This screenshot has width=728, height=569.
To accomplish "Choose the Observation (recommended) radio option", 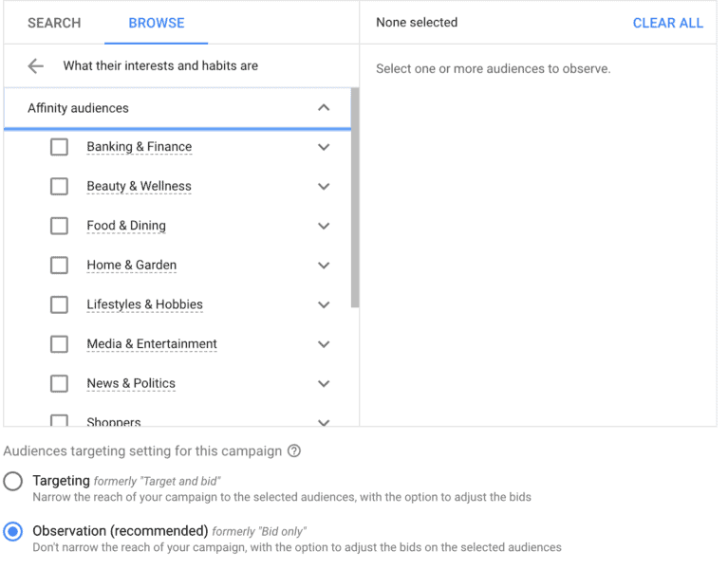I will pos(13,532).
